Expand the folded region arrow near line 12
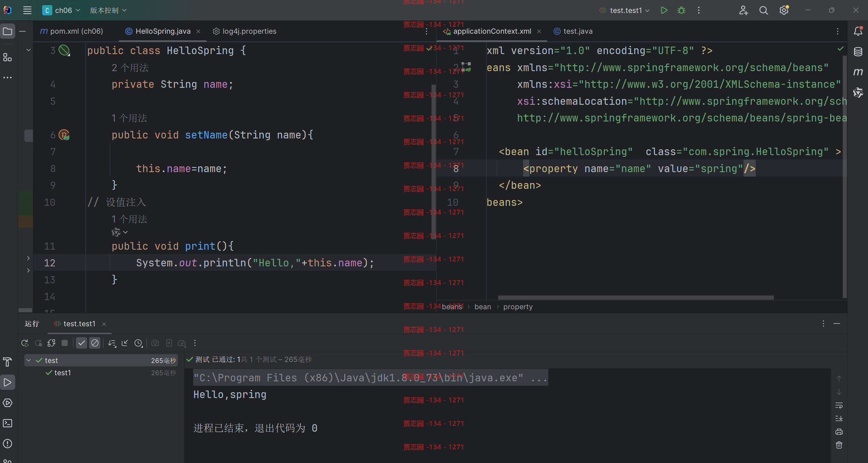Viewport: 868px width, 463px height. pos(28,258)
